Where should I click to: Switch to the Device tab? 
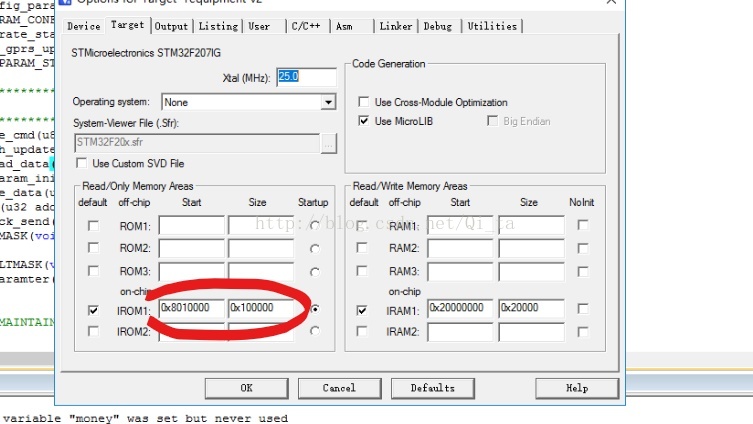84,26
